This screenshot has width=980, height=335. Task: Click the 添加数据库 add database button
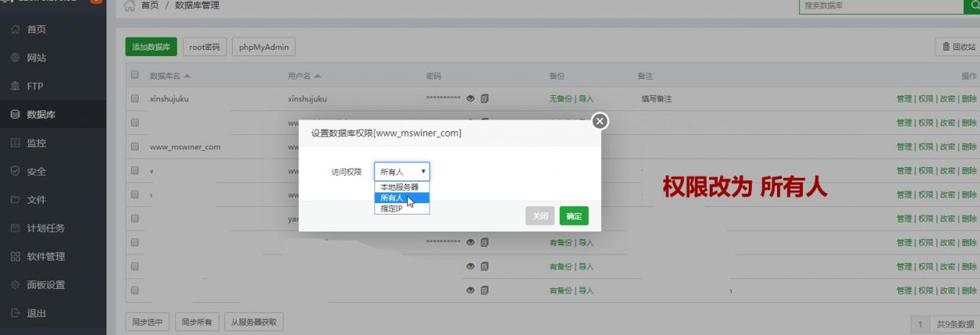151,47
